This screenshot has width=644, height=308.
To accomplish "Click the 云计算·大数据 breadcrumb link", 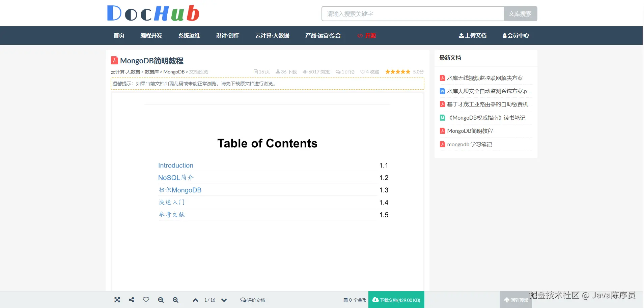I will click(x=125, y=72).
